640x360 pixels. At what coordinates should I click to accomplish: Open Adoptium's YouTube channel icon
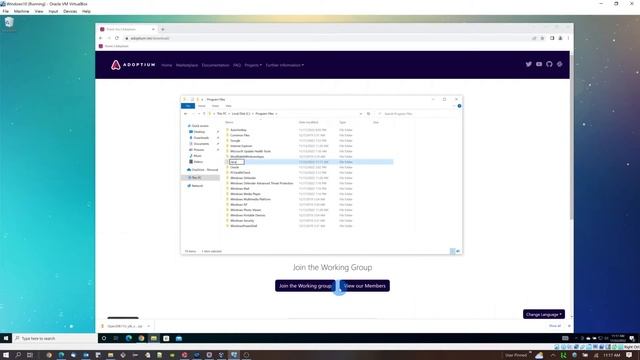[x=539, y=64]
